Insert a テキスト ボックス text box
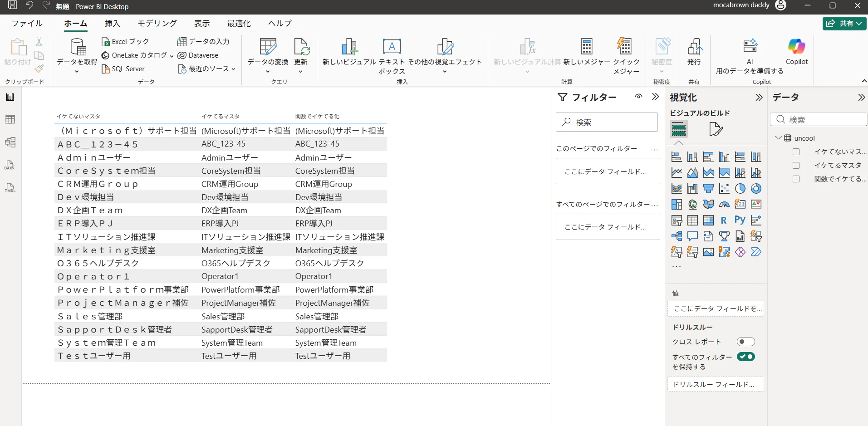Viewport: 868px width, 426px height. (x=392, y=56)
